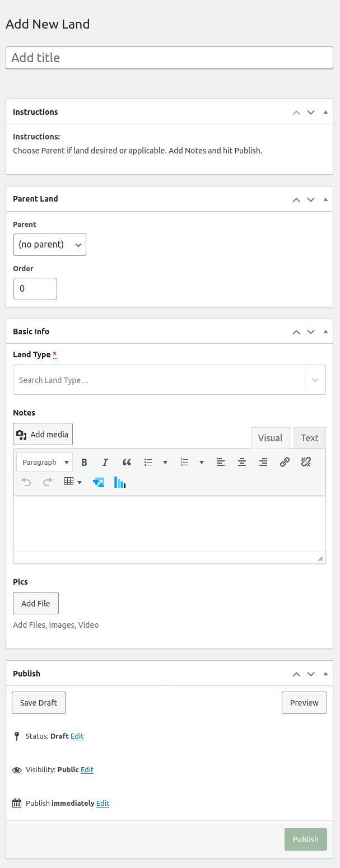This screenshot has height=868, width=340.
Task: Insert a blockquote in Notes
Action: 127,462
